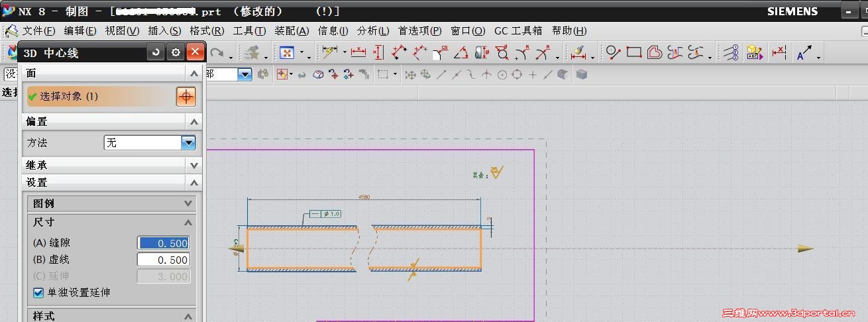Viewport: 868px width, 322px height.
Task: Click the Edit Style paintbrush icon
Action: (578, 52)
